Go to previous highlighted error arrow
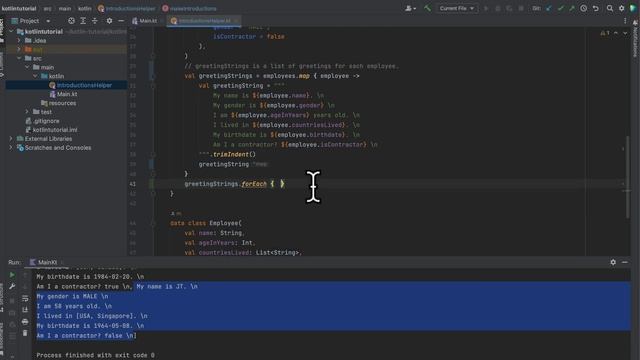Viewport: 640px width, 360px height. pyautogui.click(x=616, y=33)
